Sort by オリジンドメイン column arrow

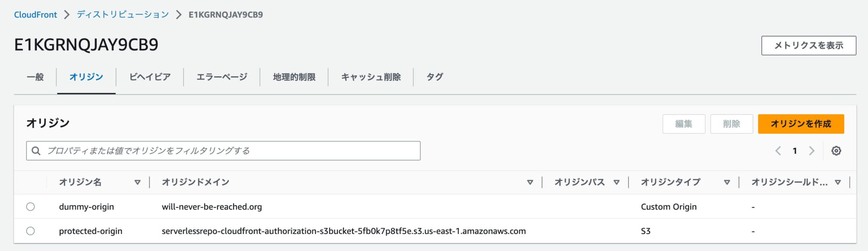click(x=530, y=182)
